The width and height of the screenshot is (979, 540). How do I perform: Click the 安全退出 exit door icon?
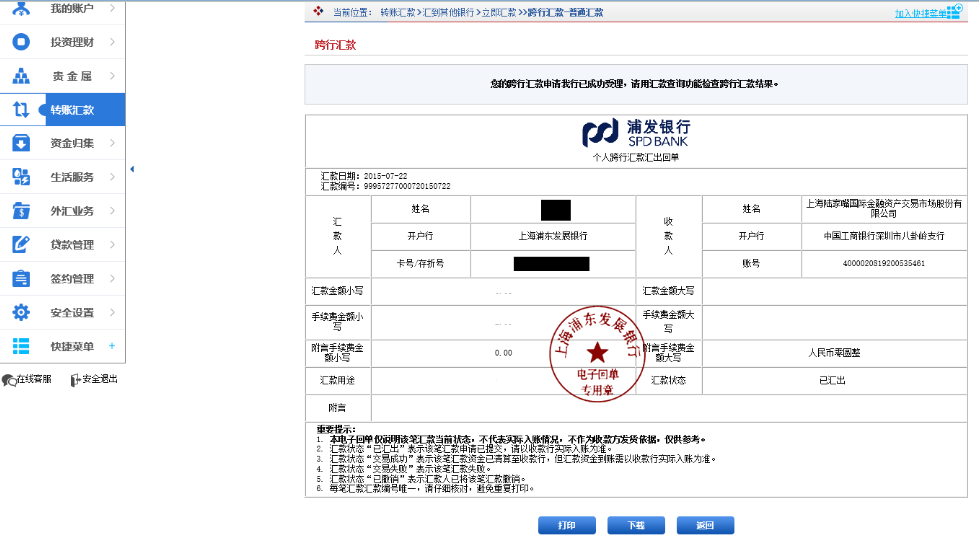coord(76,380)
